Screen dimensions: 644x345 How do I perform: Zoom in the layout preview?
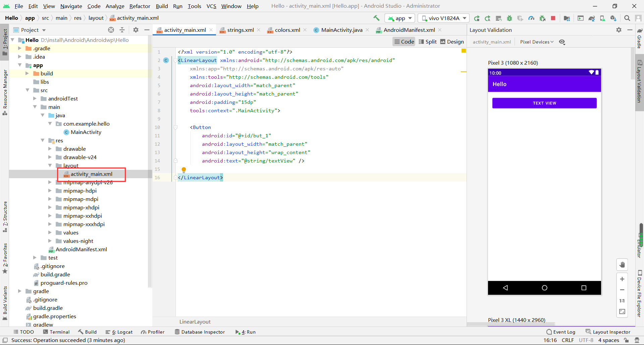[x=622, y=279]
